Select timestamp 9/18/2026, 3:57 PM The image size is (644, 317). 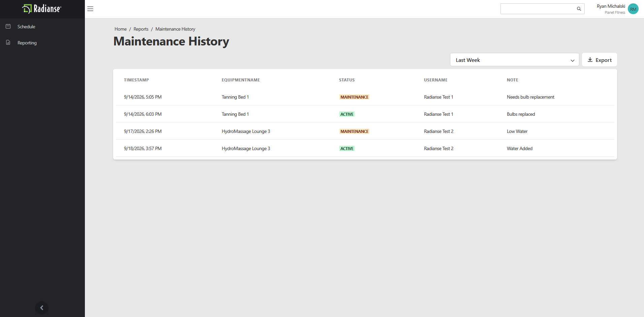click(x=143, y=148)
